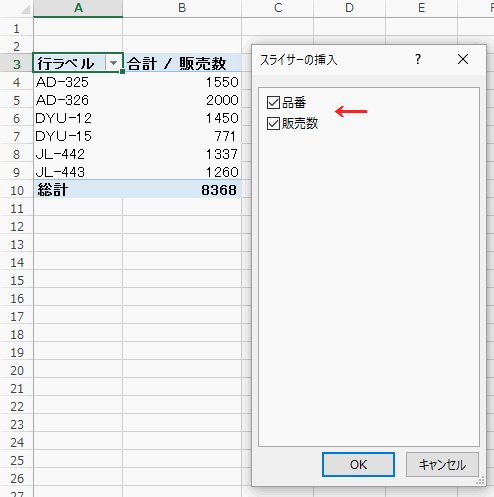Click the 行ラベル header cell text
This screenshot has height=497, width=494.
66,63
